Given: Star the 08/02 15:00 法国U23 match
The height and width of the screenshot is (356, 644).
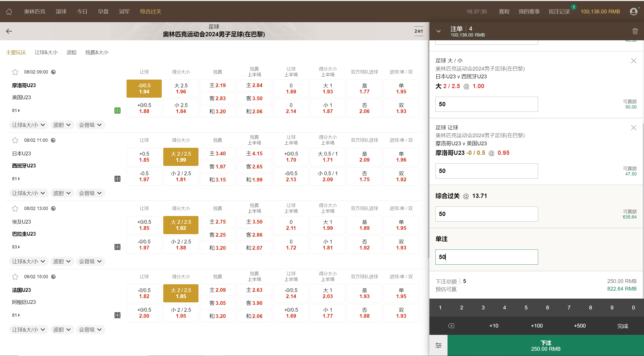Looking at the screenshot, I should point(15,277).
